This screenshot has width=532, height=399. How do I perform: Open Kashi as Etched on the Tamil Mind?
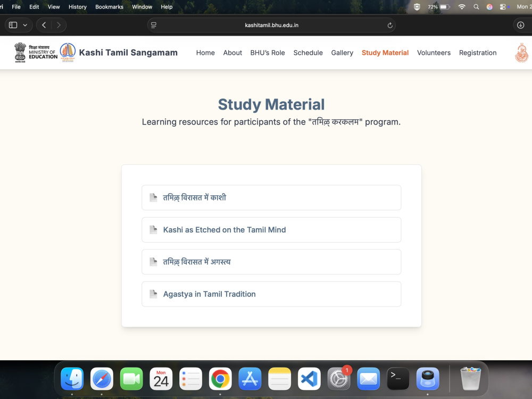click(x=271, y=230)
